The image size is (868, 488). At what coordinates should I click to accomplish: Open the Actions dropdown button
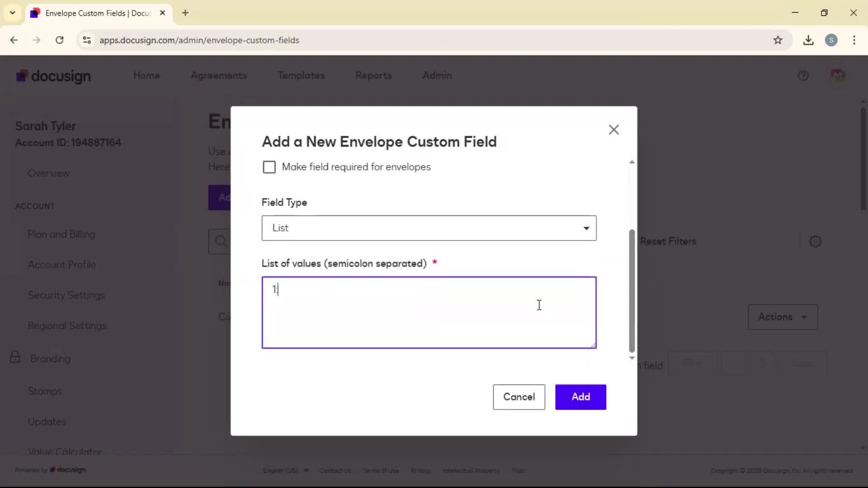pos(783,317)
